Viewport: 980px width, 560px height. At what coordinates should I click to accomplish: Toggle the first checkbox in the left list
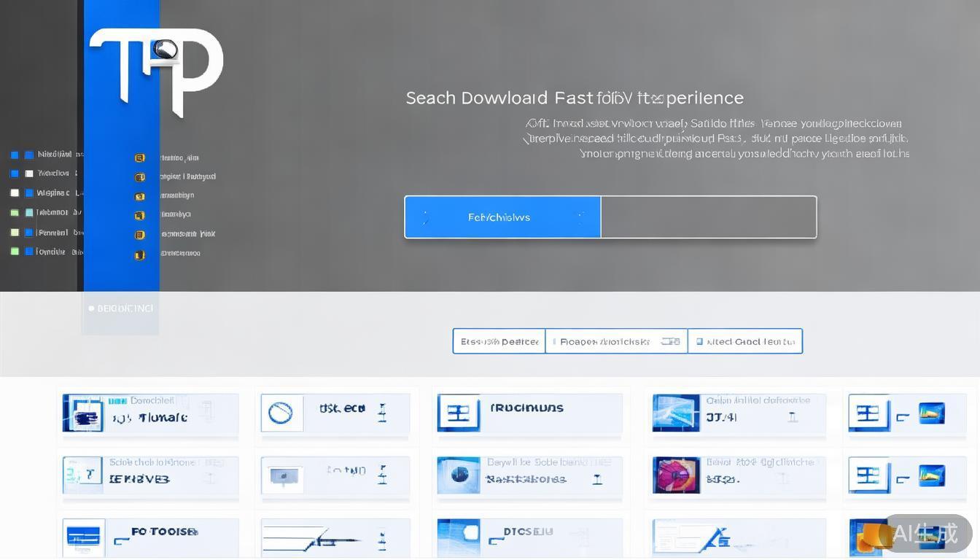[x=15, y=155]
